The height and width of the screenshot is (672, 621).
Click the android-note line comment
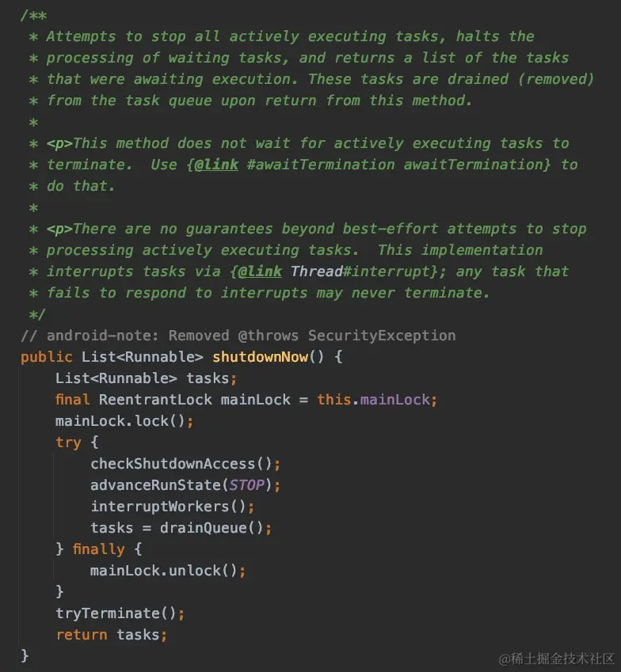(x=238, y=336)
